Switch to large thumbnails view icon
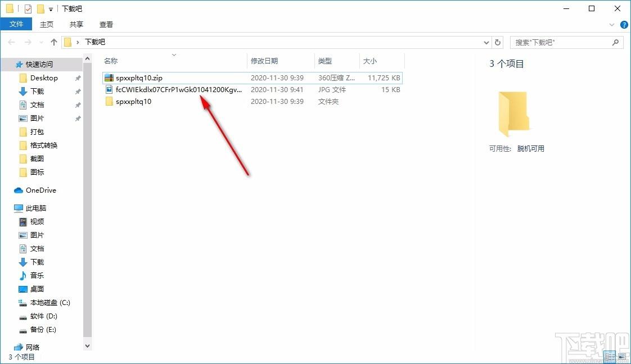Image resolution: width=631 pixels, height=364 pixels. (622, 356)
